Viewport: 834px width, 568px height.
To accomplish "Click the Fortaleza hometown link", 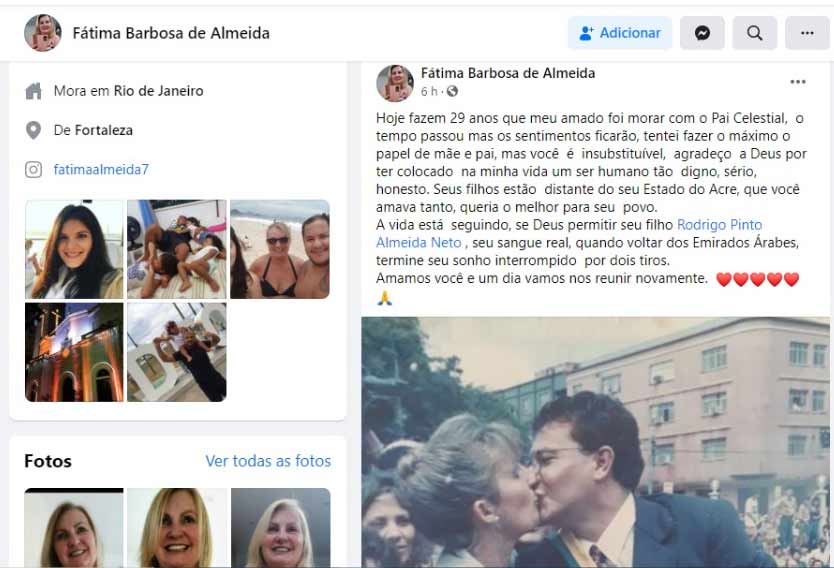I will pyautogui.click(x=104, y=130).
